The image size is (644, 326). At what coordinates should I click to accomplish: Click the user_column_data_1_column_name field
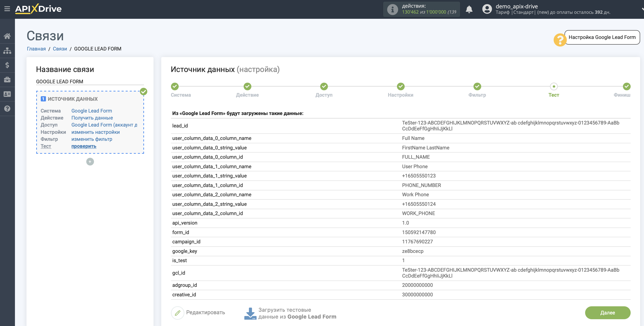point(211,166)
